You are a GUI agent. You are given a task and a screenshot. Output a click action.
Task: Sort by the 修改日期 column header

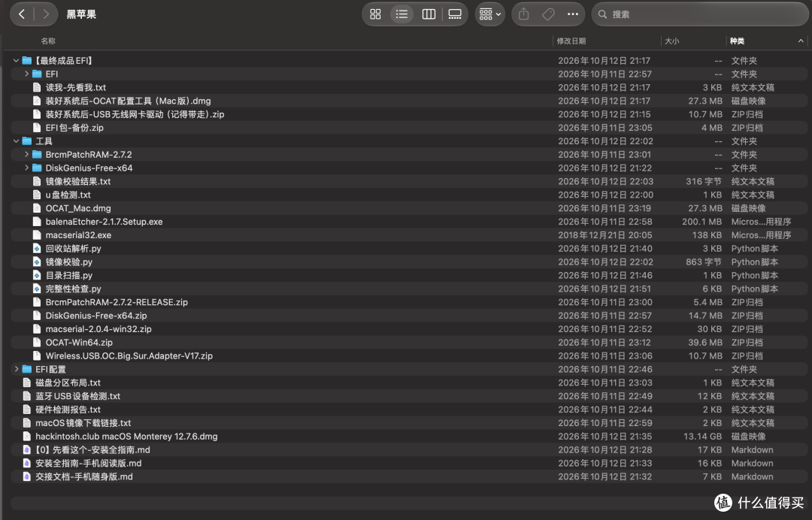point(571,41)
